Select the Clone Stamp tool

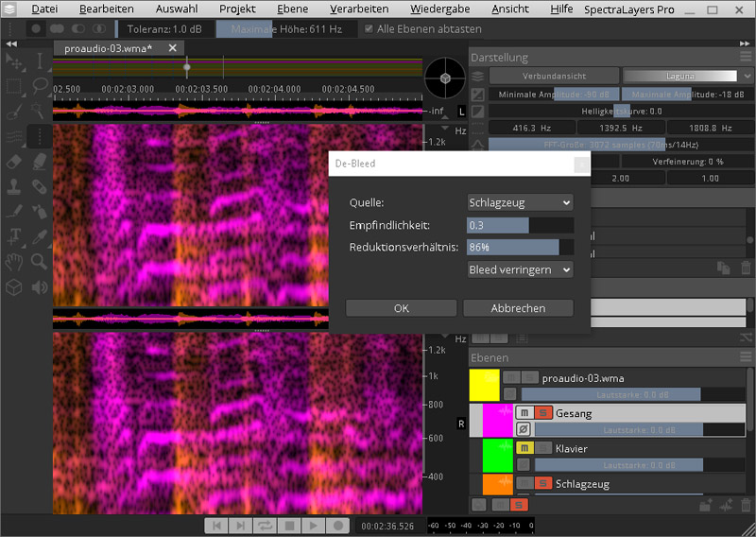(x=14, y=186)
